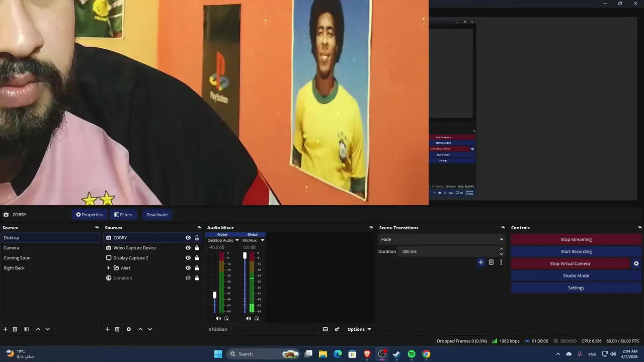The height and width of the screenshot is (362, 644).
Task: Pop out the Scene Transitions dock icon
Action: coord(503,228)
